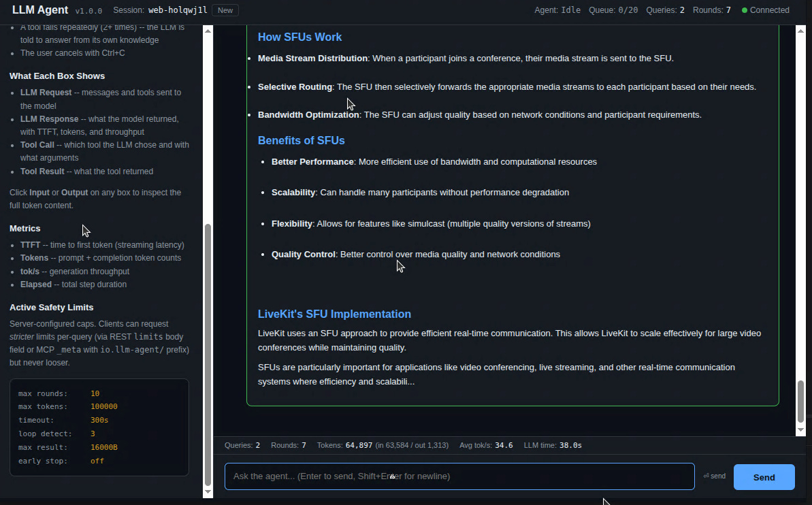
Task: Click the Queue: 0/20 indicator
Action: coord(613,10)
